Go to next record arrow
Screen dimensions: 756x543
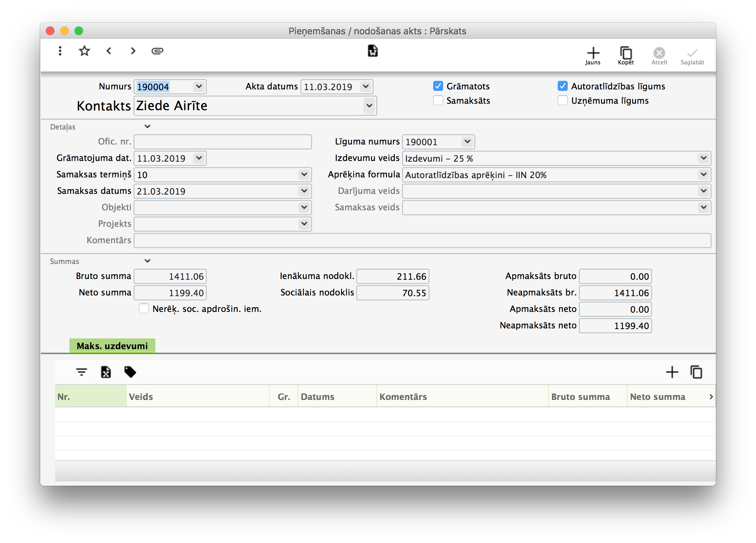[x=133, y=51]
